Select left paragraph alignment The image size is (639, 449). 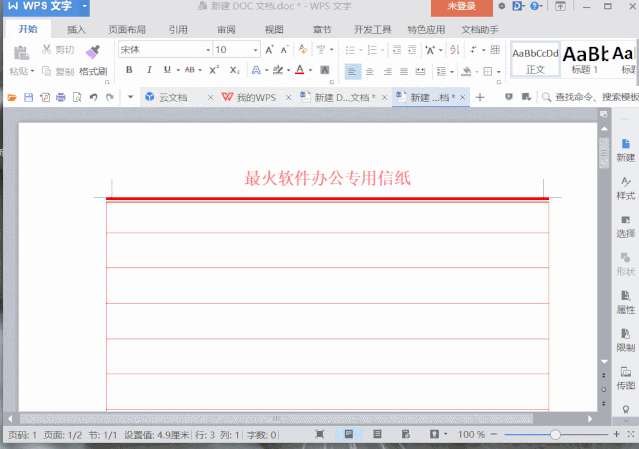click(x=353, y=72)
